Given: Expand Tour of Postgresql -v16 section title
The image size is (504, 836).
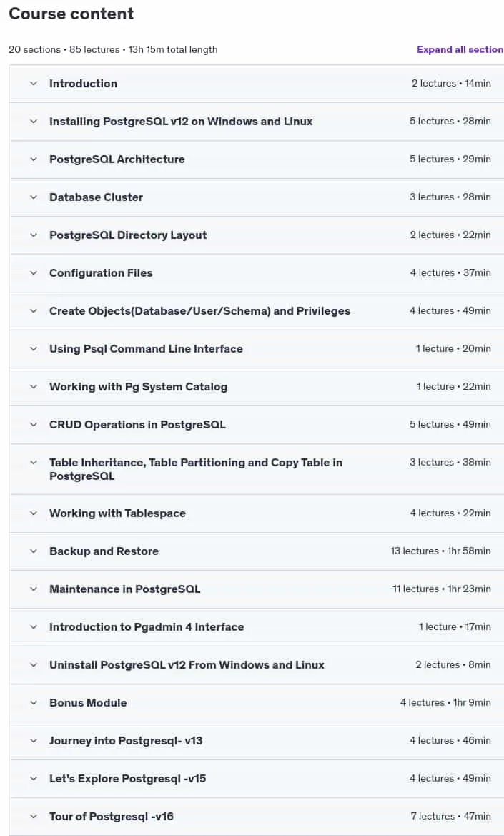Looking at the screenshot, I should tap(112, 816).
